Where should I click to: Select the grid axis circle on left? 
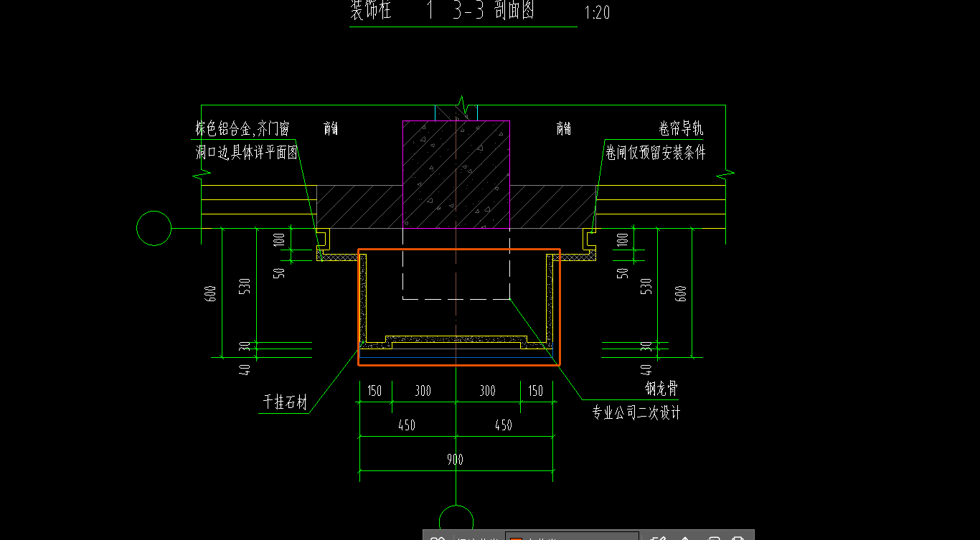[x=154, y=229]
